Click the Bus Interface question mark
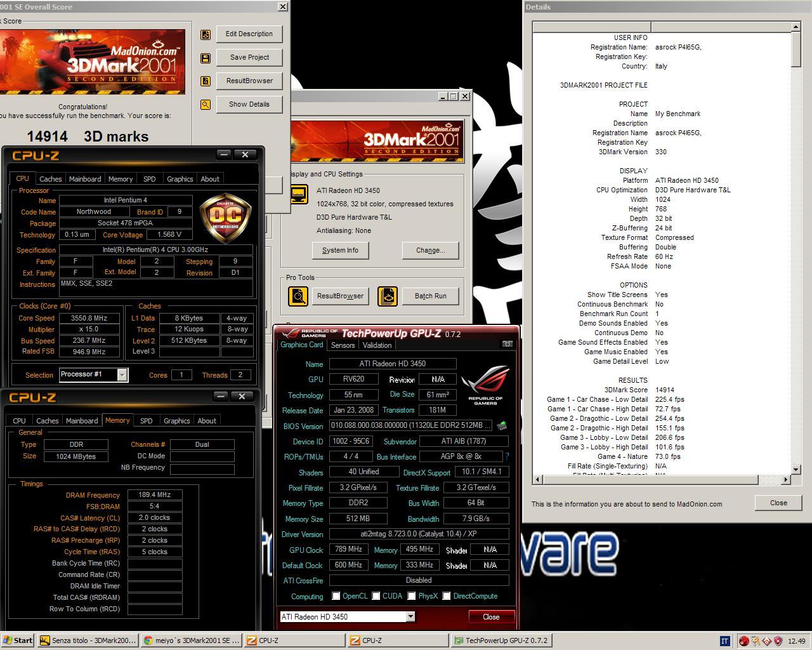 point(507,456)
